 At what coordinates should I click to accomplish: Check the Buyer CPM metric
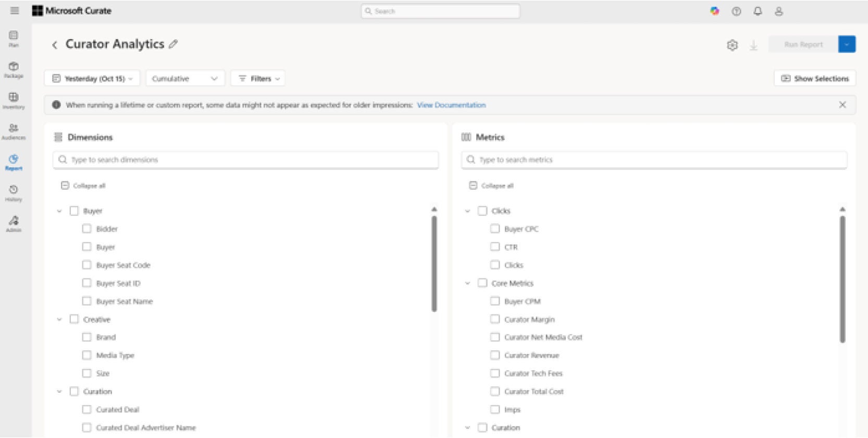(495, 301)
